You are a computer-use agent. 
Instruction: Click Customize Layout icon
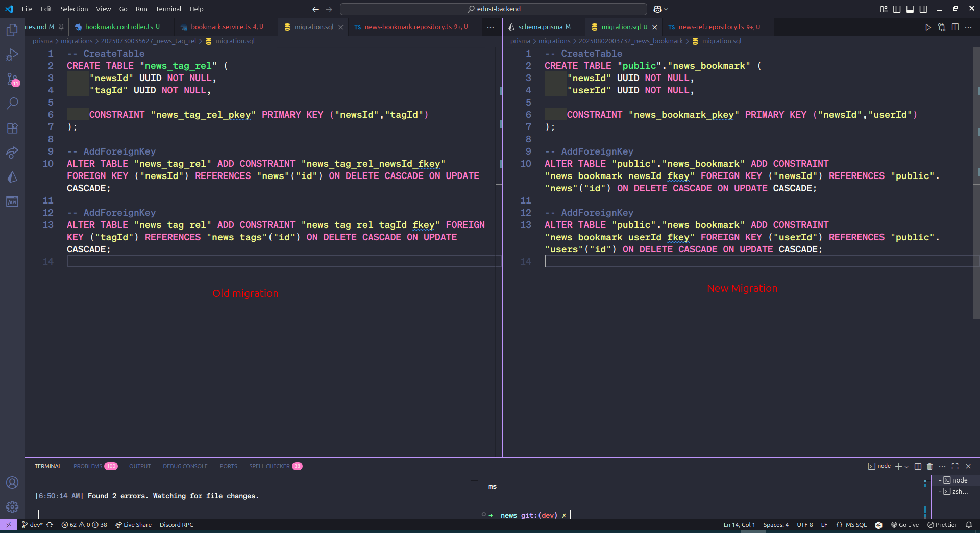[x=884, y=9]
